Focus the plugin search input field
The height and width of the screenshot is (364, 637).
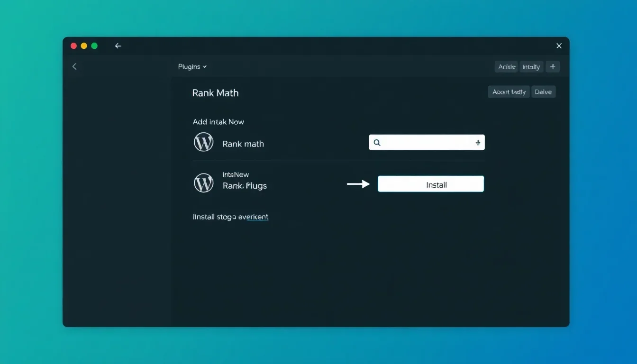(x=427, y=143)
